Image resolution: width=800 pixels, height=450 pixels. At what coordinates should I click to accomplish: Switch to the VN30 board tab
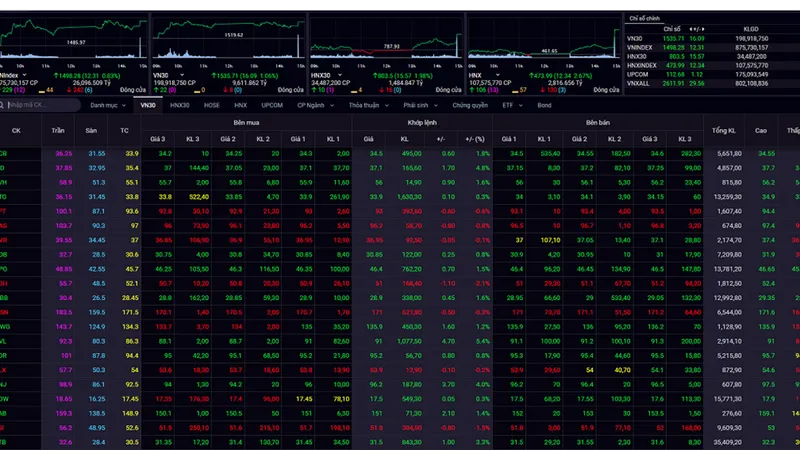148,105
